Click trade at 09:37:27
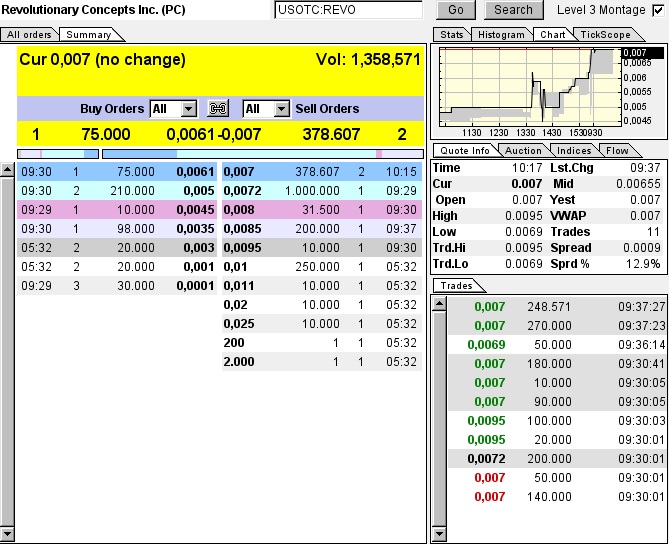The image size is (669, 544). point(557,306)
